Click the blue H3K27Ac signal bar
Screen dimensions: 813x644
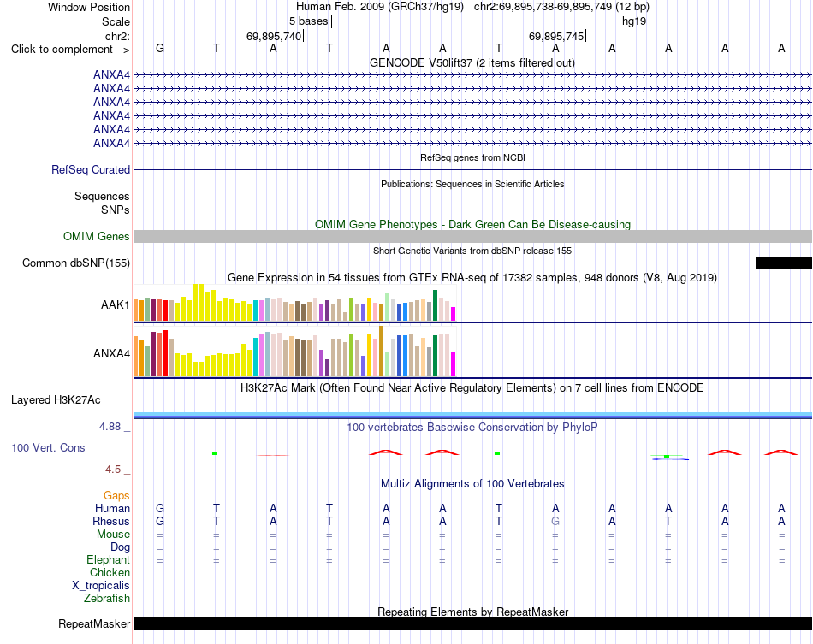472,415
